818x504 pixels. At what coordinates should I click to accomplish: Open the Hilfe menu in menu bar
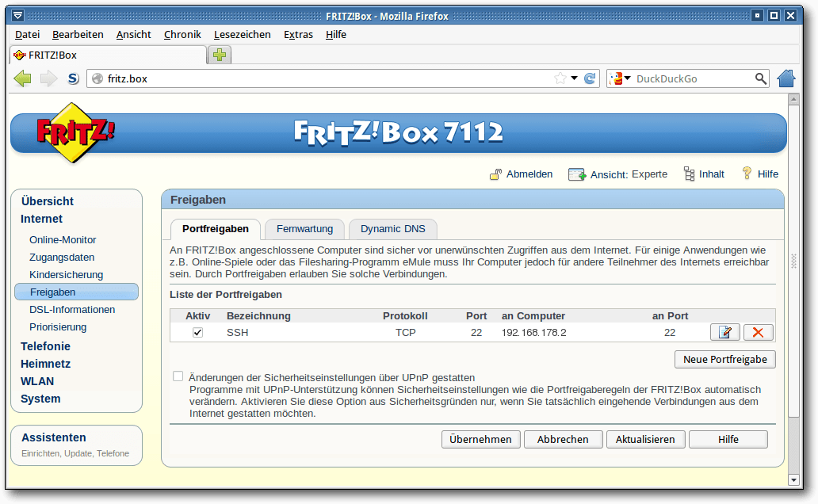[x=336, y=34]
